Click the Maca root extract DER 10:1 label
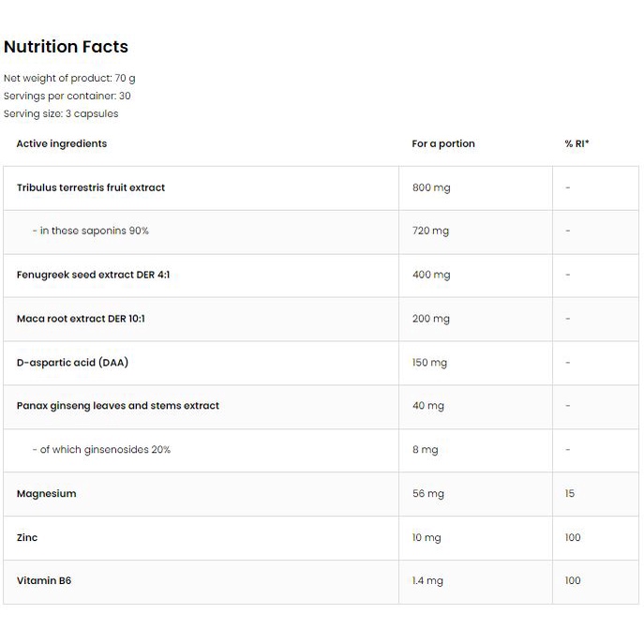Viewport: 644px width, 644px height. [81, 319]
